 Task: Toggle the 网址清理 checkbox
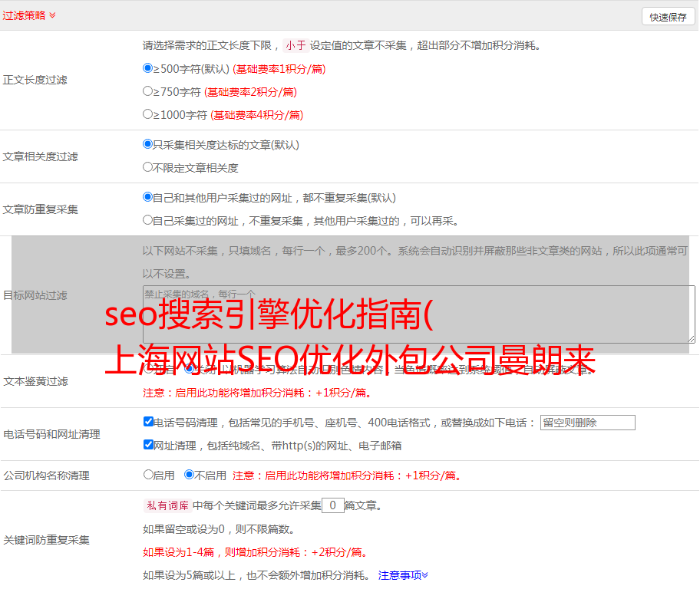pyautogui.click(x=149, y=445)
